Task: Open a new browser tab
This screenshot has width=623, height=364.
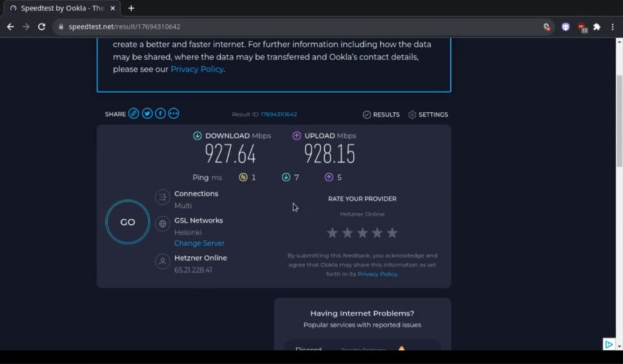Action: pyautogui.click(x=131, y=9)
